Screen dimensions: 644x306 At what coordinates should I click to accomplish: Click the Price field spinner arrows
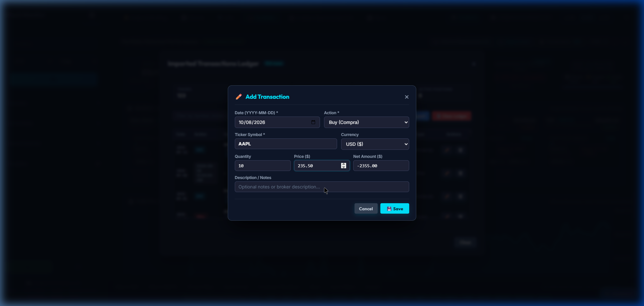click(343, 166)
